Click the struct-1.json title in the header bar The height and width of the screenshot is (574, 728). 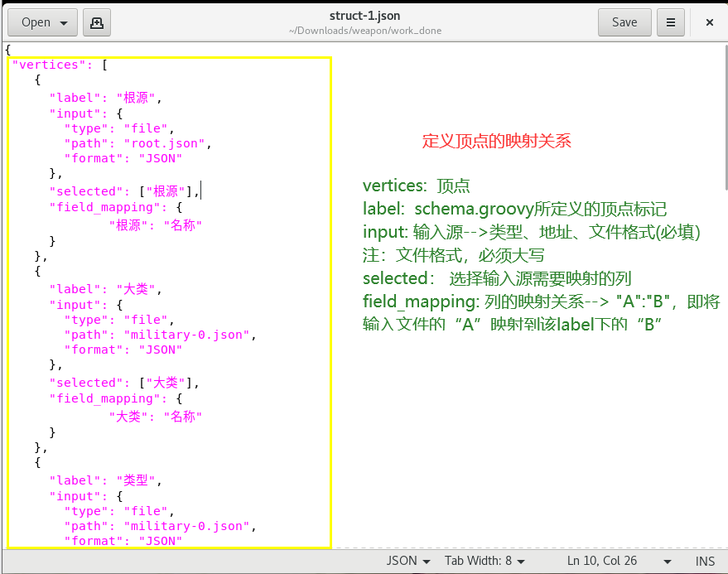click(x=364, y=15)
